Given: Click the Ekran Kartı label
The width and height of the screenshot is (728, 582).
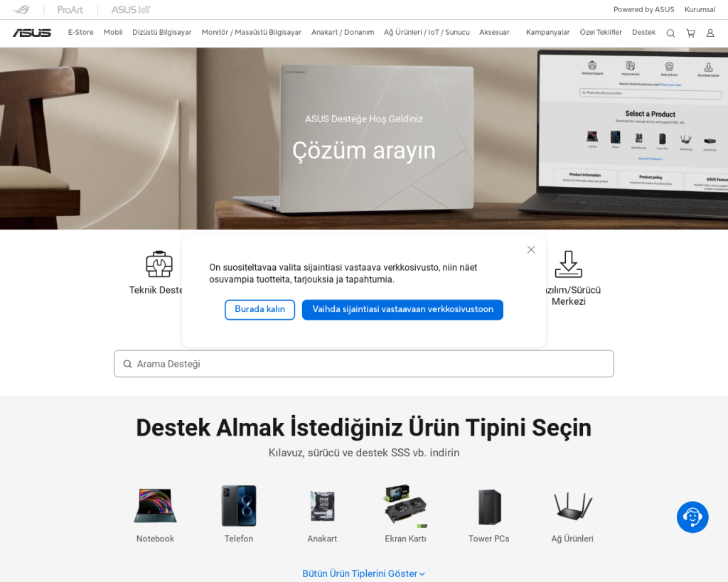Looking at the screenshot, I should tap(405, 539).
